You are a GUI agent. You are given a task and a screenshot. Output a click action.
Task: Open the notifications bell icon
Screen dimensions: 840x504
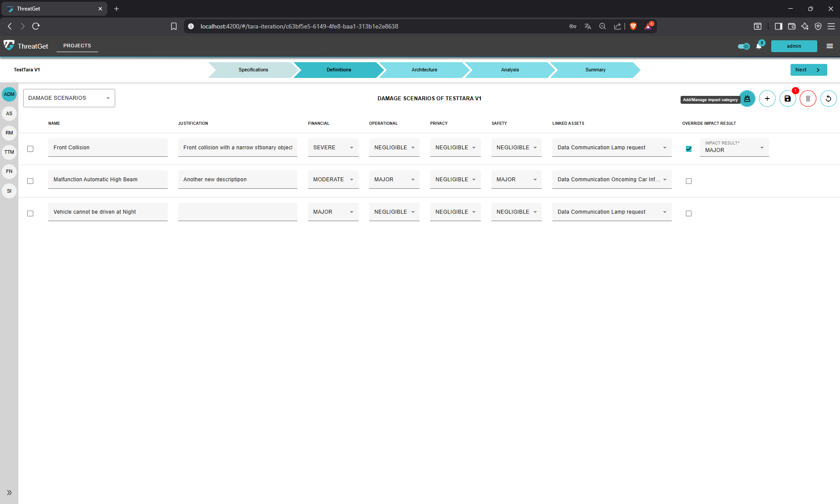759,46
